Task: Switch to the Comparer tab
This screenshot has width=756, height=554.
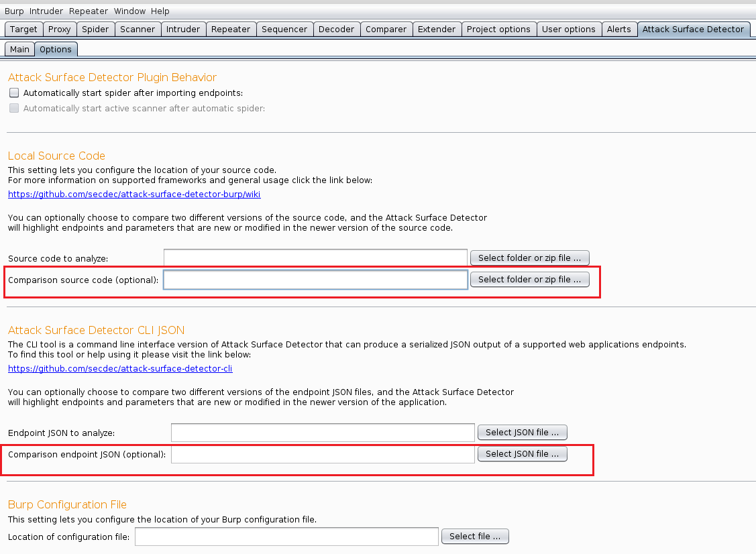Action: 386,30
